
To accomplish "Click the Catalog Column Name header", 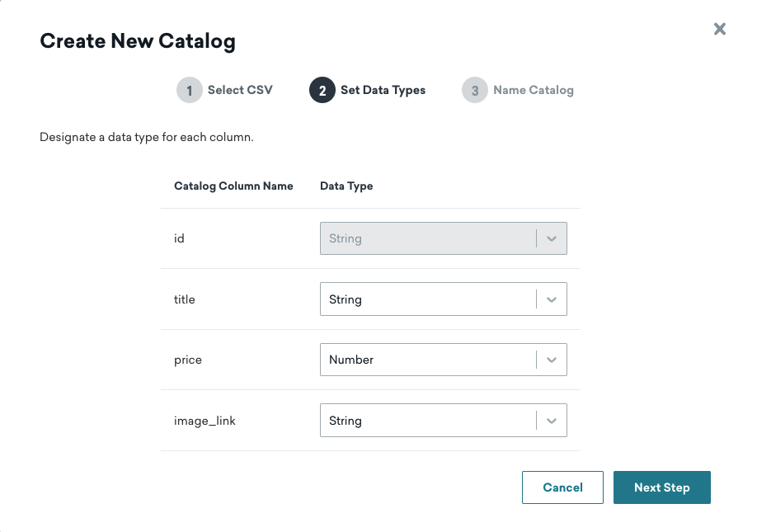I will [x=233, y=186].
